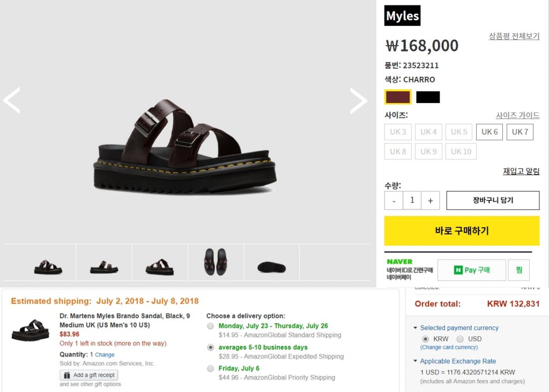Image resolution: width=549 pixels, height=392 pixels.
Task: Select size UK 6
Action: coord(489,132)
